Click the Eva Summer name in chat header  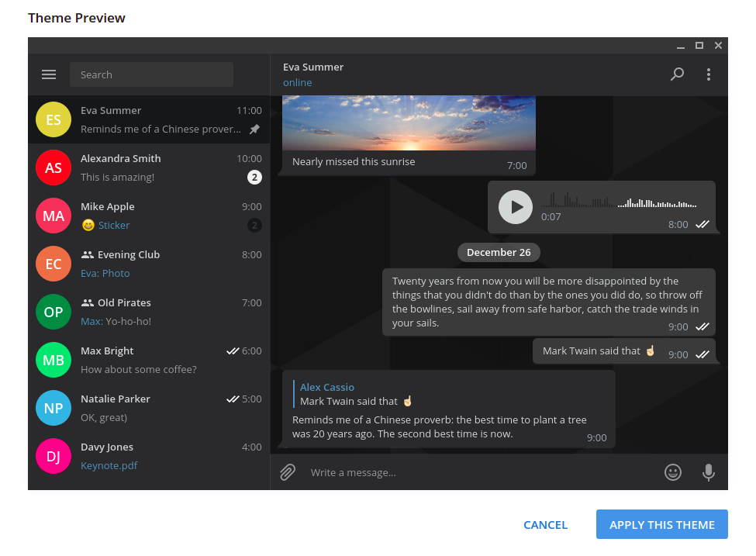pos(313,67)
